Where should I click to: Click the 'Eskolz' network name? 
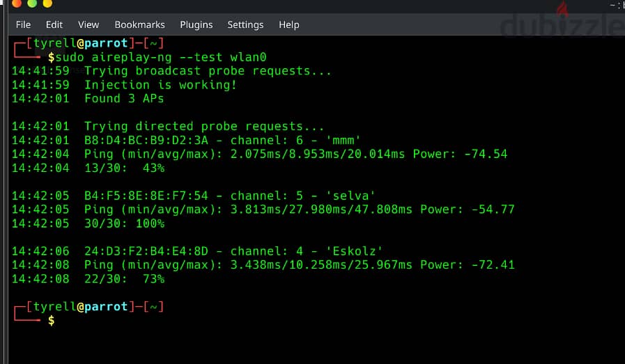(x=354, y=251)
